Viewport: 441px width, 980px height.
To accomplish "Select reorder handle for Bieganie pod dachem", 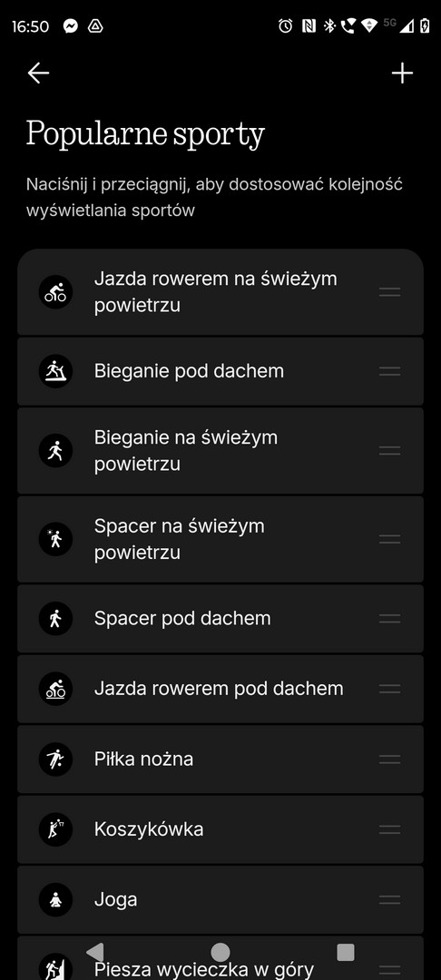I will click(x=390, y=371).
